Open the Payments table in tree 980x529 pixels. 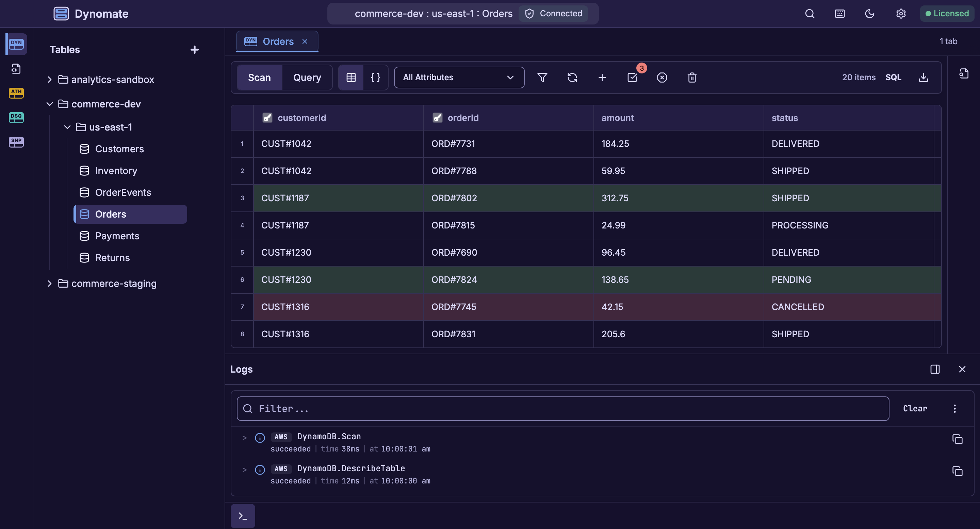(x=117, y=236)
